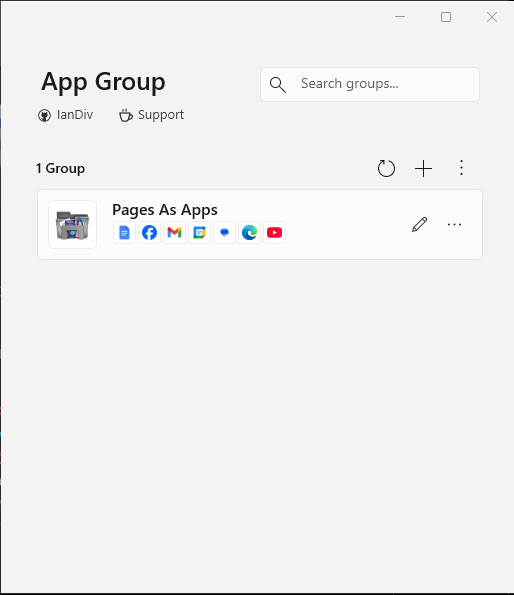514x595 pixels.
Task: Open the IanDiv GitHub link
Action: (65, 115)
